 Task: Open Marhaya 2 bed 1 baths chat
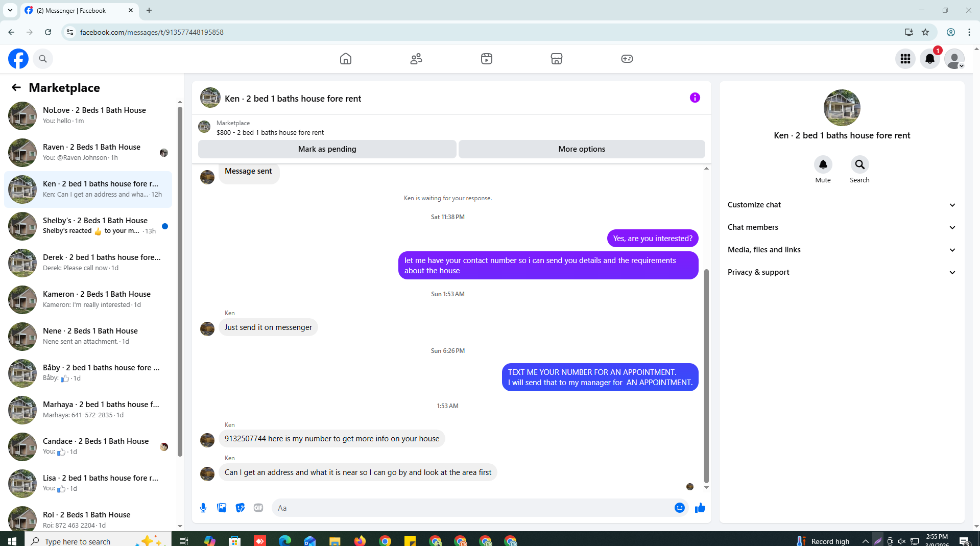88,410
